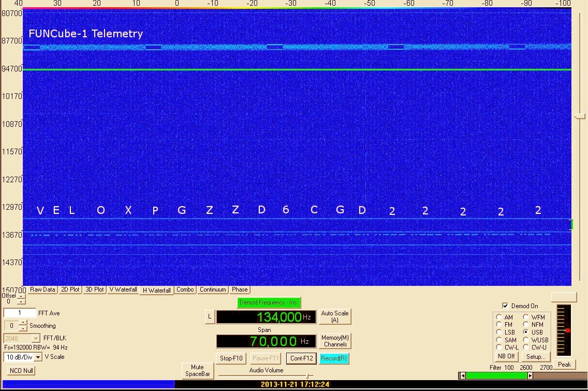Click the FFT Ave input field
The image size is (588, 391).
[x=20, y=313]
